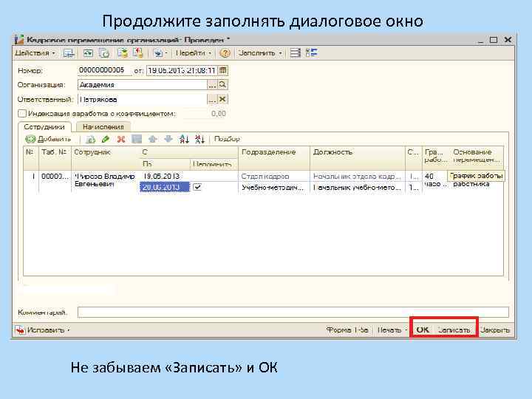This screenshot has width=532, height=399.
Task: Open the Действия menu
Action: click(x=35, y=53)
